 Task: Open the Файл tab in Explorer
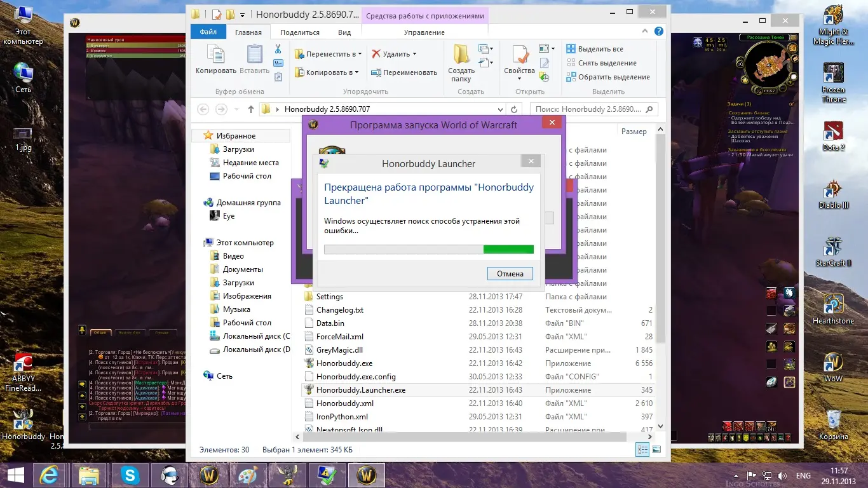coord(208,32)
